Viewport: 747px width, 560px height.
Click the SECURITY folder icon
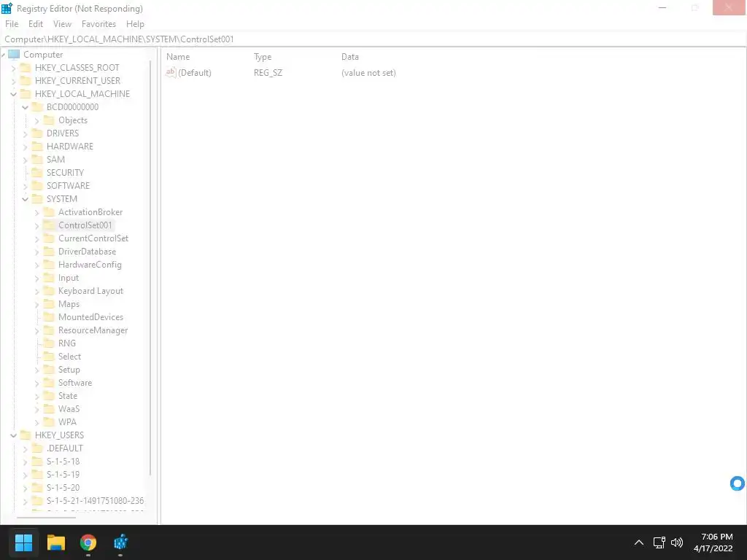pos(37,172)
